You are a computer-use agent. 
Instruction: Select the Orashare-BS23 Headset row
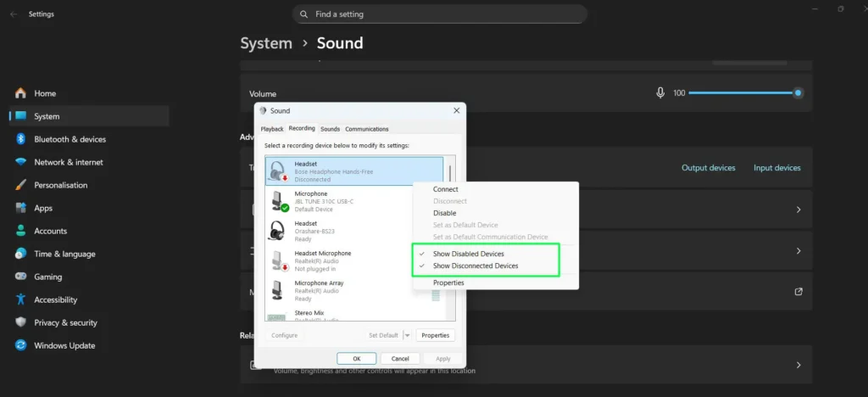(x=354, y=231)
